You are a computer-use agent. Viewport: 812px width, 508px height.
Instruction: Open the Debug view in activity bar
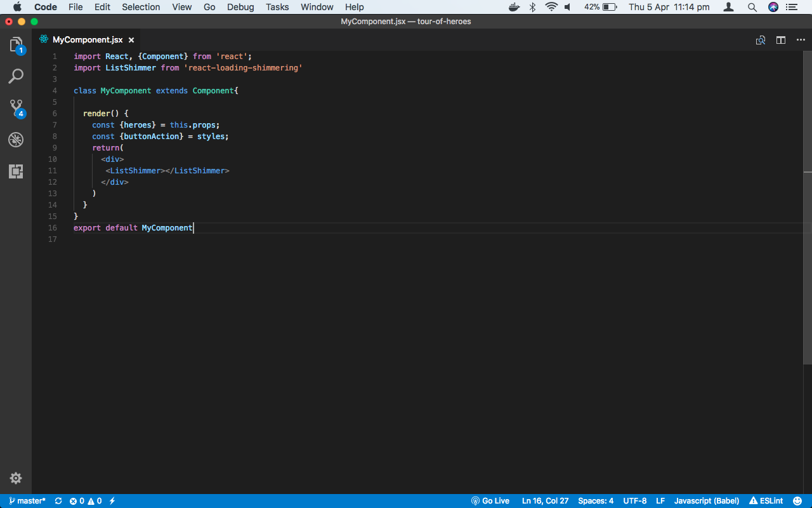(16, 140)
